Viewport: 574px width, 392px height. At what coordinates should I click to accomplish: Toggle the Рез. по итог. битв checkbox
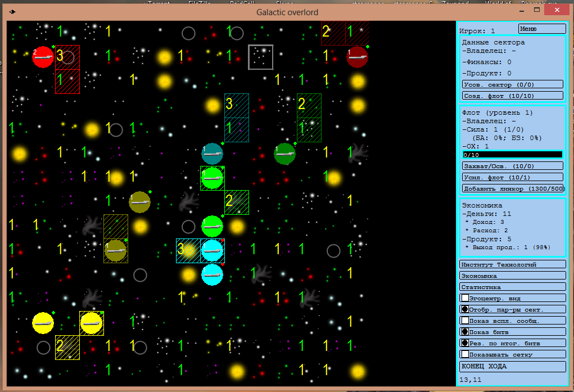465,343
